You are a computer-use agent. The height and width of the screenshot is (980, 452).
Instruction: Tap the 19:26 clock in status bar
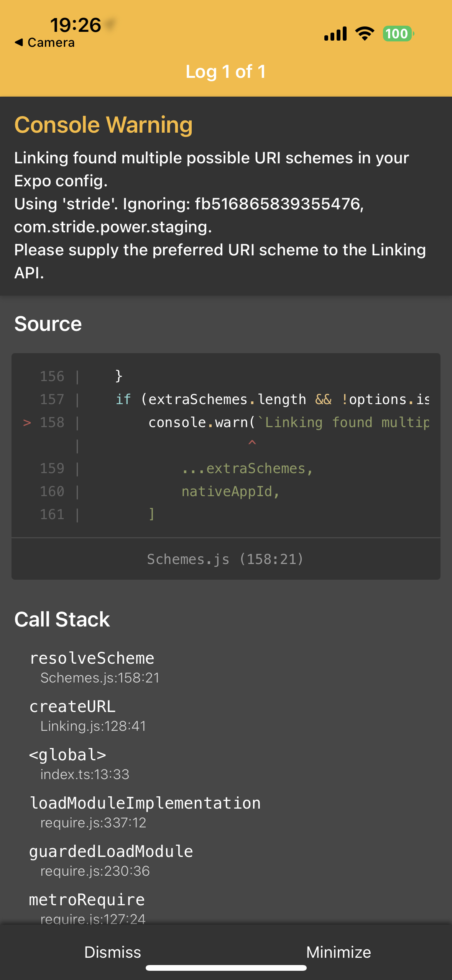point(76,25)
